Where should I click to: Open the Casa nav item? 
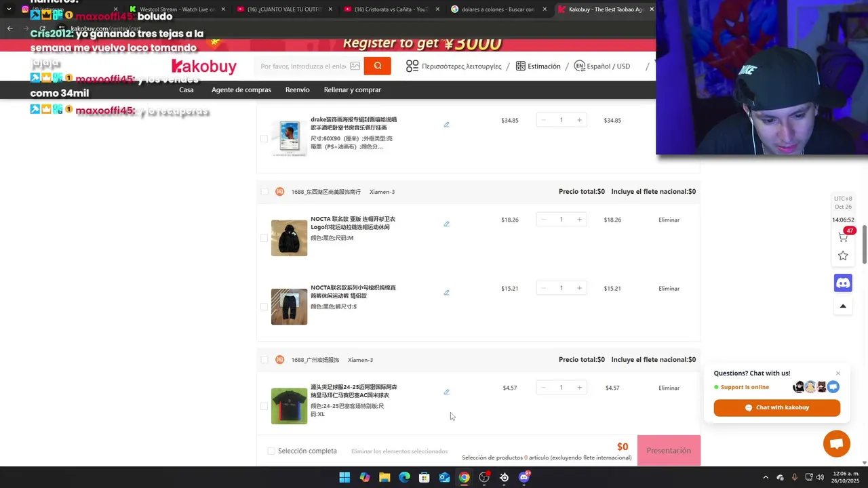click(186, 89)
